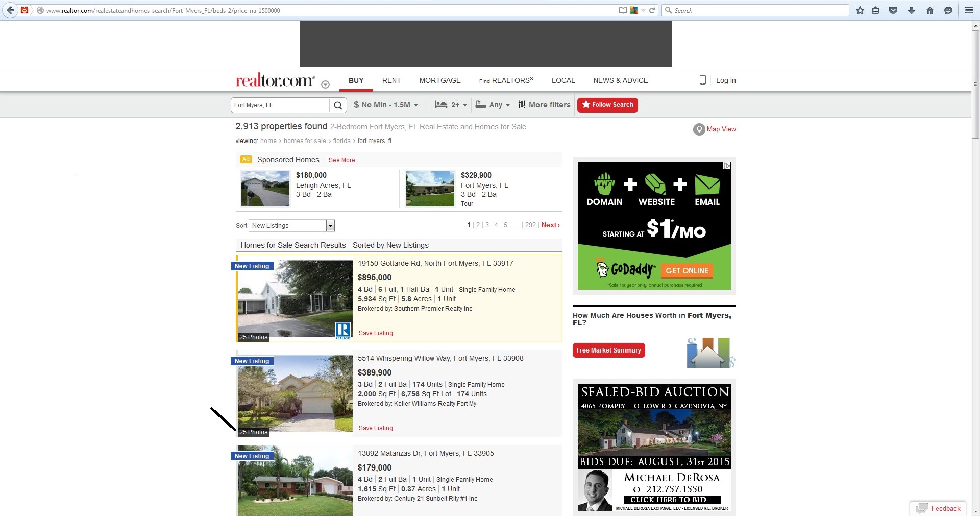980x516 pixels.
Task: Open the chat bubble icon in toolbar
Action: (948, 10)
